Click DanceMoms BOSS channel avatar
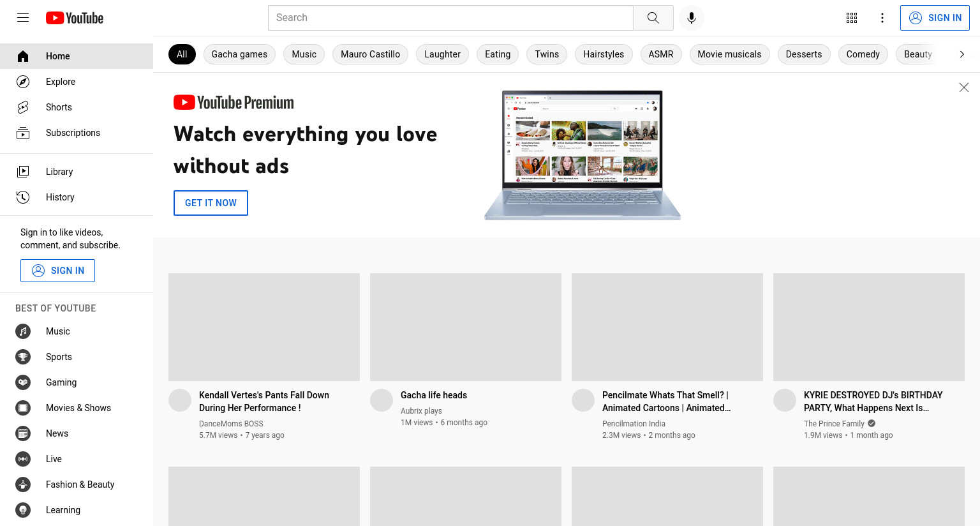Viewport: 980px width, 526px height. coord(180,400)
